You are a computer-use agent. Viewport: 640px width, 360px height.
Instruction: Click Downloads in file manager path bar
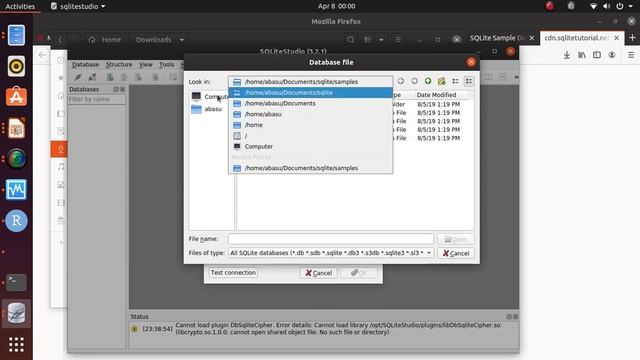[x=154, y=40]
